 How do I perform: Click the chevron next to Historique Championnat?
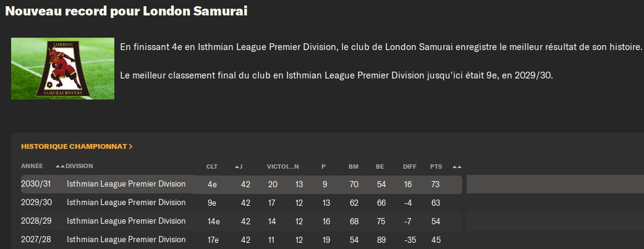tap(131, 147)
